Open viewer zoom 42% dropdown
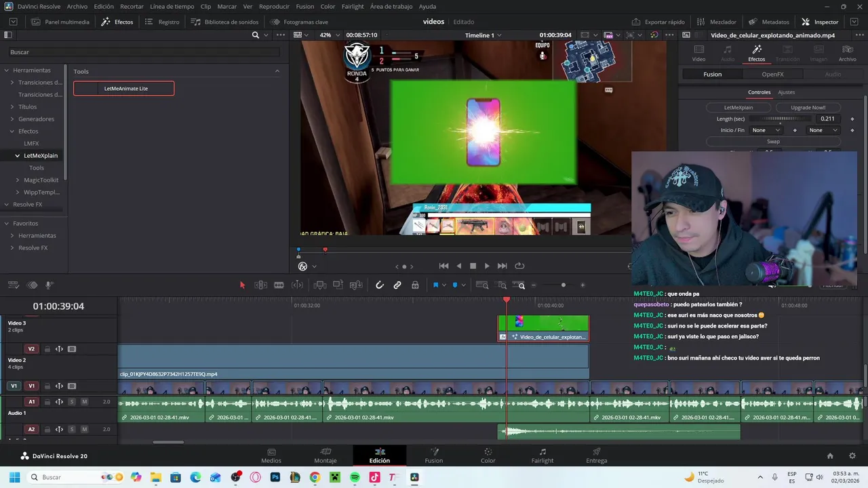The image size is (868, 488). [x=329, y=35]
